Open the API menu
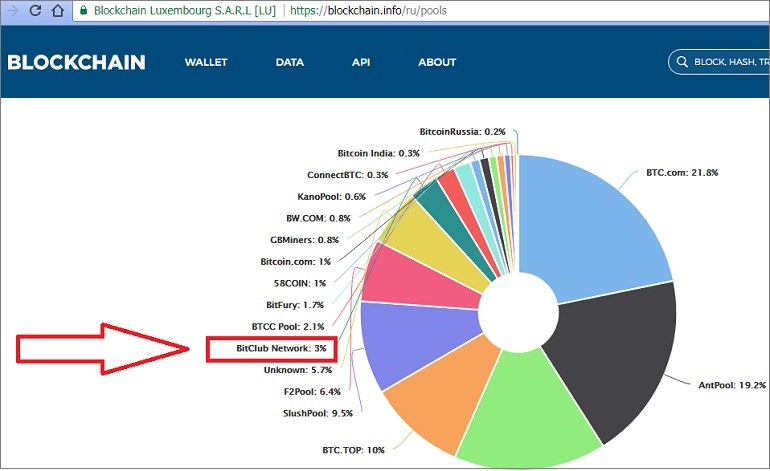770x471 pixels. pyautogui.click(x=361, y=62)
